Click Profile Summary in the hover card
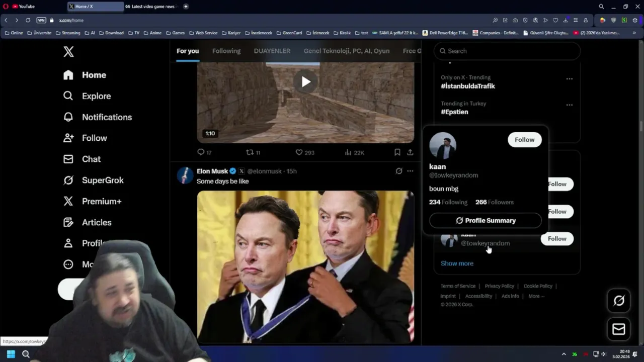644x362 pixels. pyautogui.click(x=486, y=220)
